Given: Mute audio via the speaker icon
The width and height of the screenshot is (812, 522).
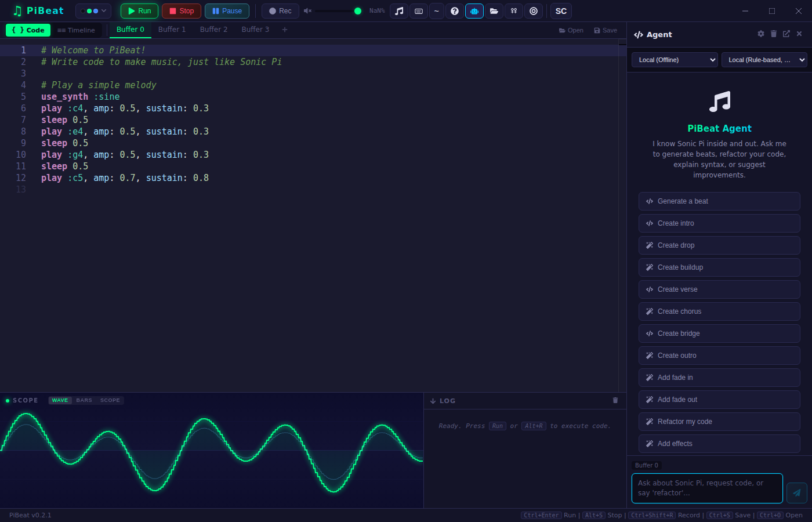Looking at the screenshot, I should click(307, 11).
